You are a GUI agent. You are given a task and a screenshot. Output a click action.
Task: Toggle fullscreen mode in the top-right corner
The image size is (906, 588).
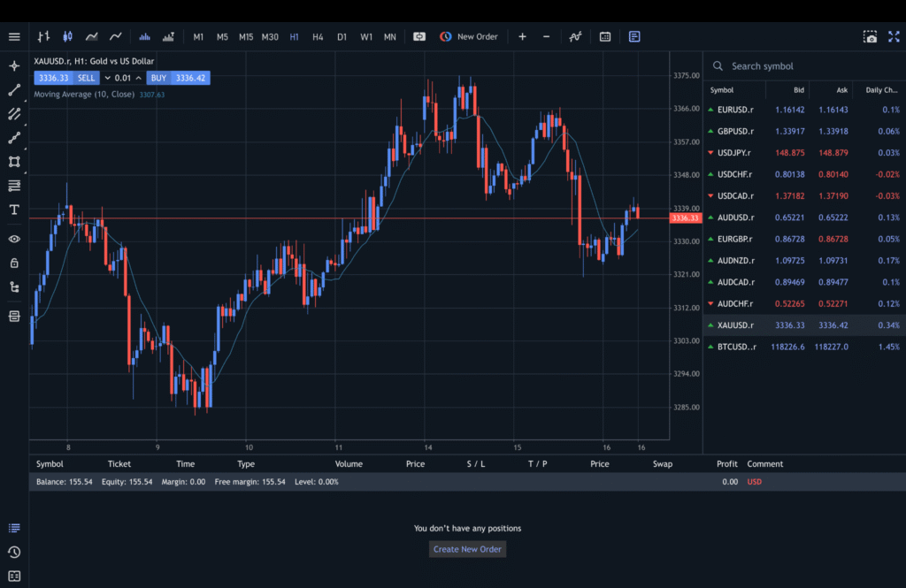tap(895, 36)
